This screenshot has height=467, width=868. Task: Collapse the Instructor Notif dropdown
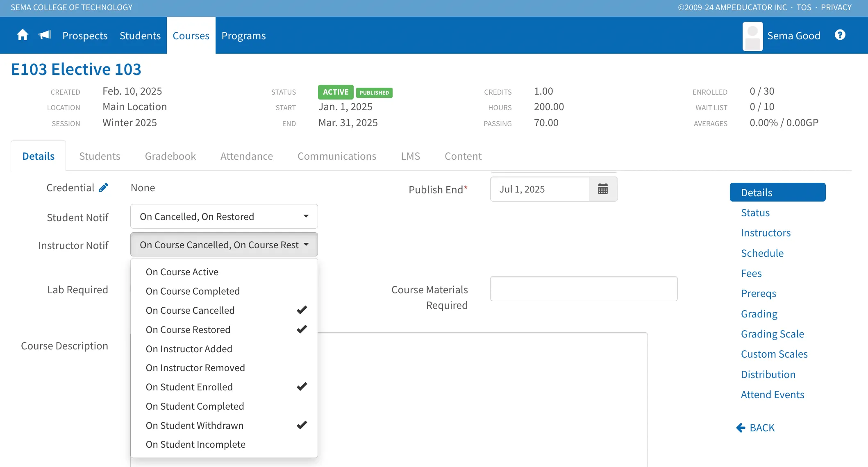pyautogui.click(x=224, y=245)
